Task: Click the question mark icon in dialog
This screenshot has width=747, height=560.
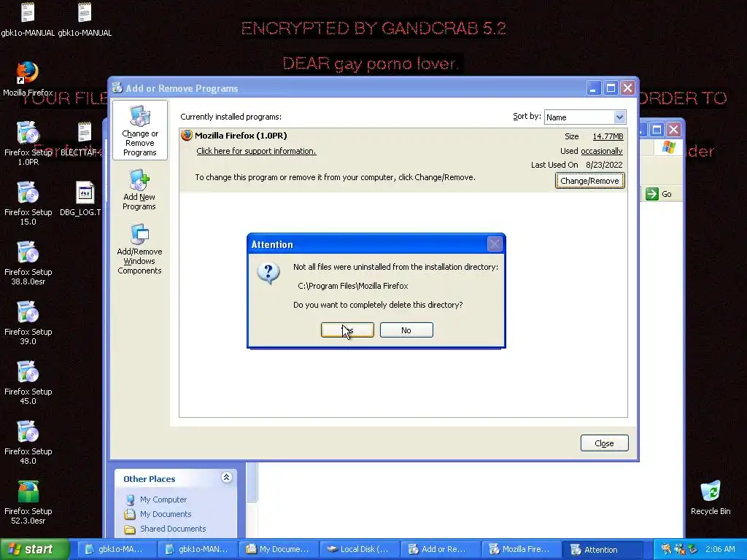Action: tap(268, 273)
